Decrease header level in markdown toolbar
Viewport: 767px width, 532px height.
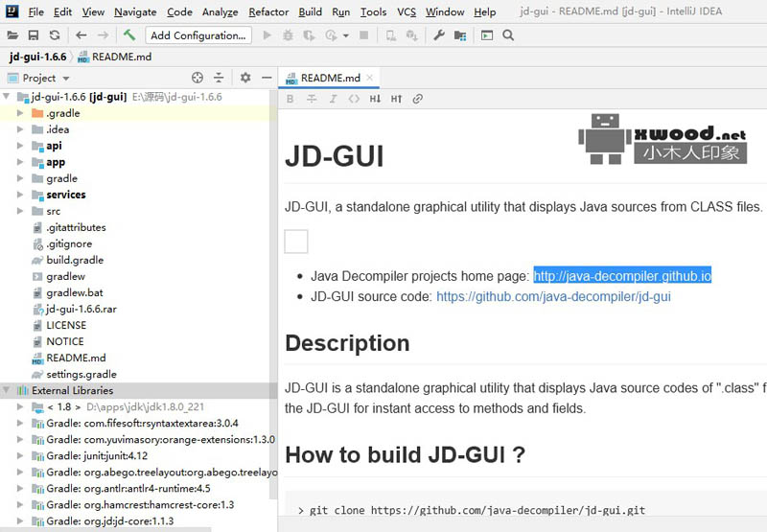[x=375, y=99]
